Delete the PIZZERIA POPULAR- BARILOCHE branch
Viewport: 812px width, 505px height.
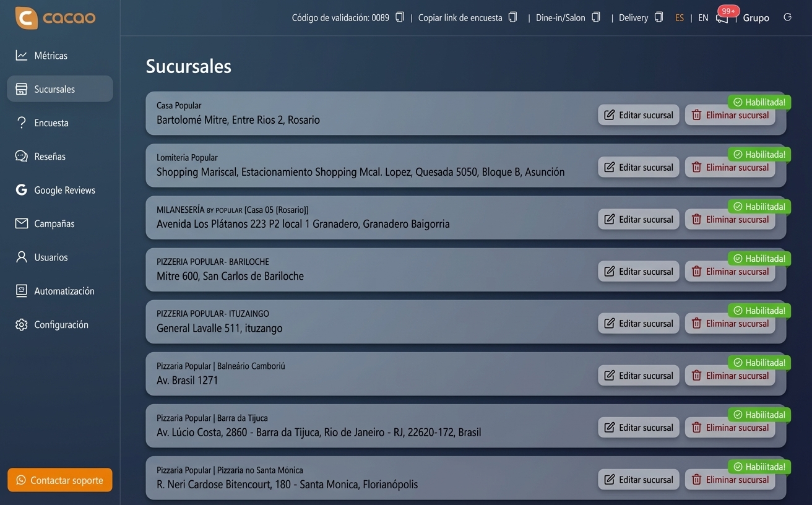click(x=730, y=272)
